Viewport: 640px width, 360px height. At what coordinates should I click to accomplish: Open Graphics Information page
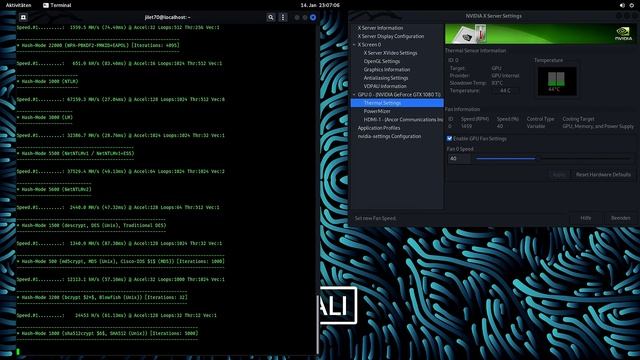pyautogui.click(x=387, y=69)
